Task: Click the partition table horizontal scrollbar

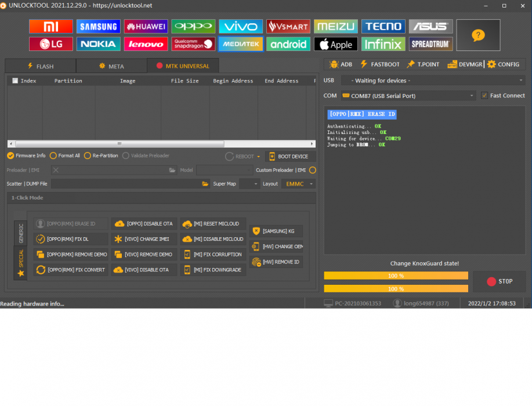Action: point(161,144)
